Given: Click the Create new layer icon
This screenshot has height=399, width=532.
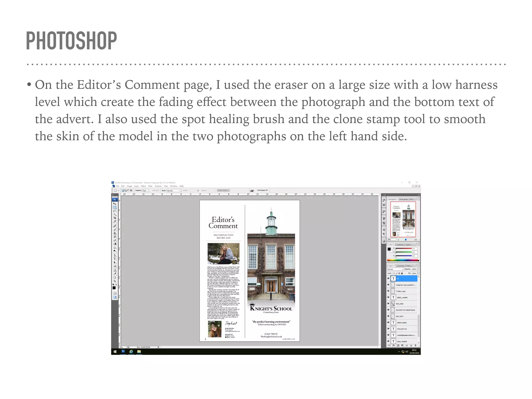Looking at the screenshot, I should click(x=411, y=345).
